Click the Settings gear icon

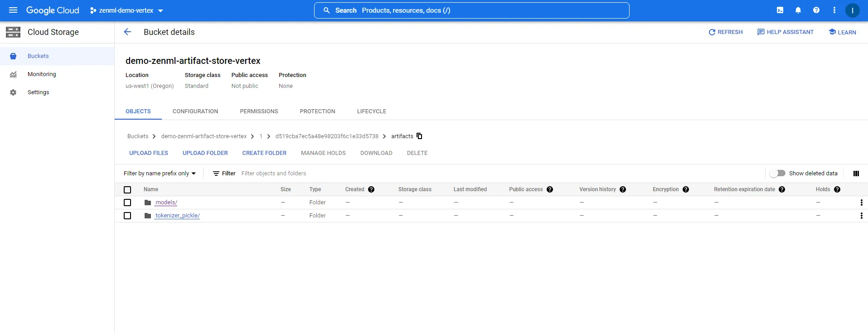(13, 92)
